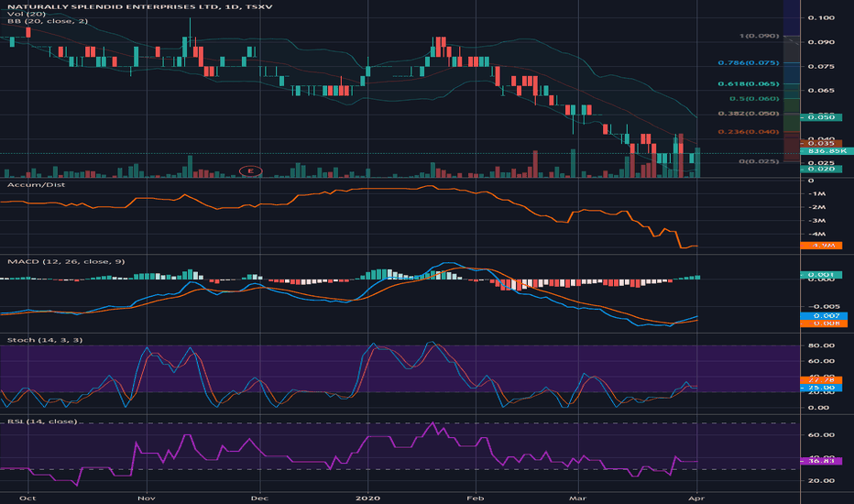The height and width of the screenshot is (504, 854).
Task: Click the -1M Accum/Dist axis value
Action: (817, 194)
